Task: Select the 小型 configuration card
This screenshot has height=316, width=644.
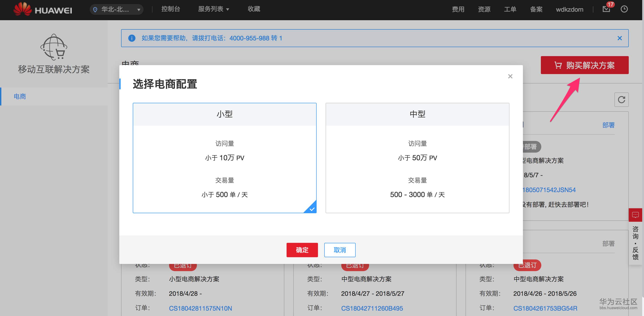Action: coord(224,158)
